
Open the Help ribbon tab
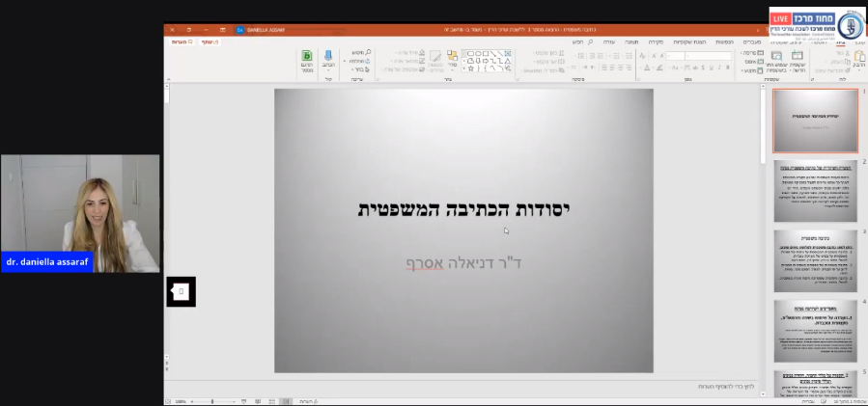[x=609, y=42]
